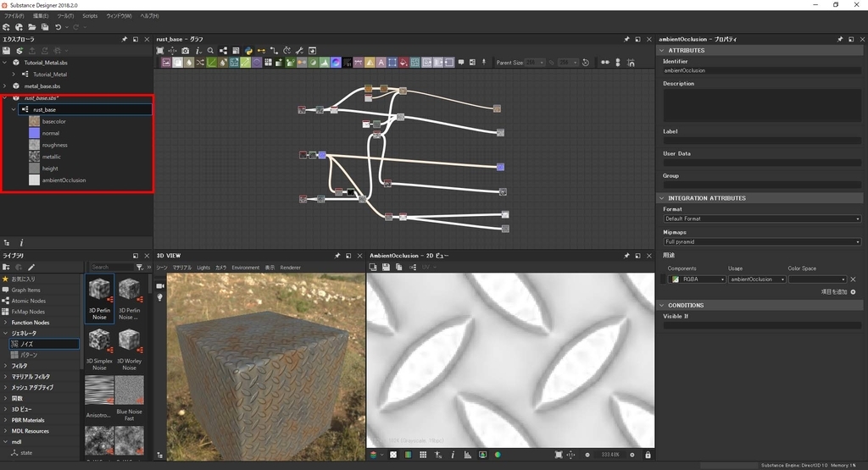Click the 2D view save disk icon
The height and width of the screenshot is (470, 868).
(x=386, y=267)
